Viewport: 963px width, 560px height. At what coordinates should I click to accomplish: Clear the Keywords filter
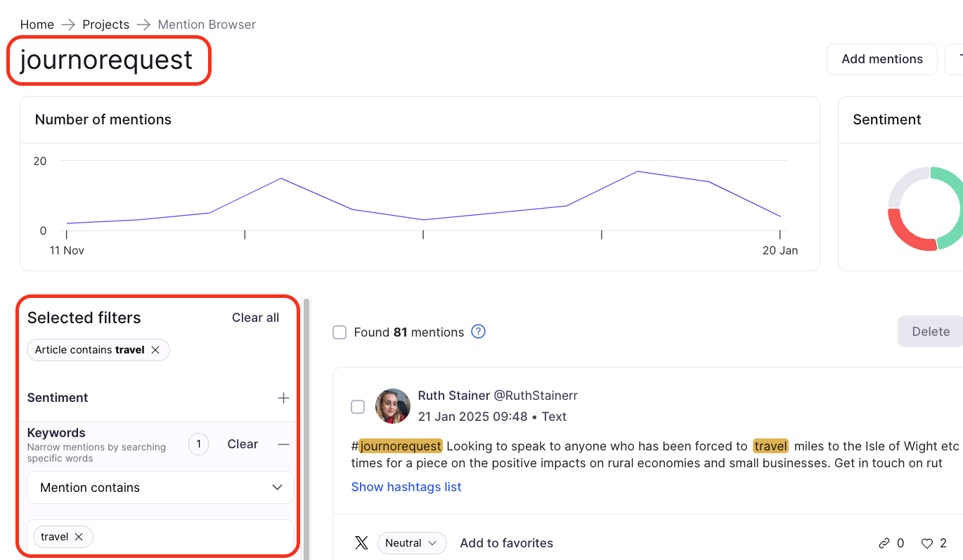(x=243, y=444)
